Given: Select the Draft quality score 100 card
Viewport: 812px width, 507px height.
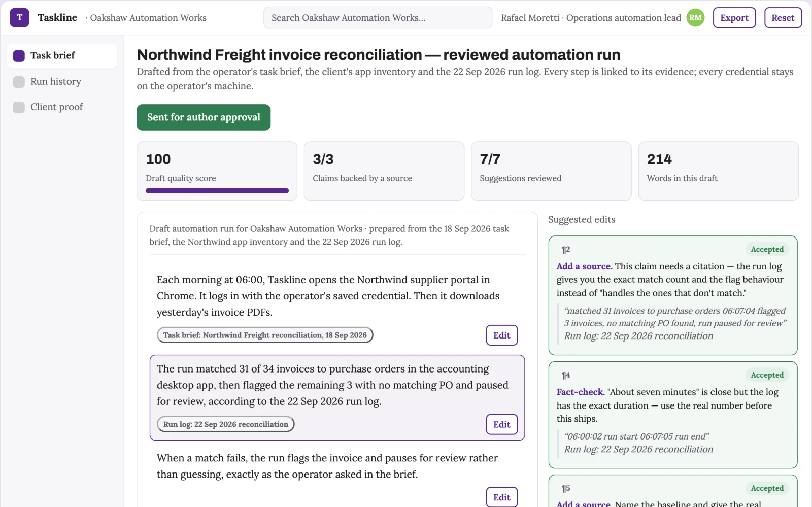Looking at the screenshot, I should [217, 171].
